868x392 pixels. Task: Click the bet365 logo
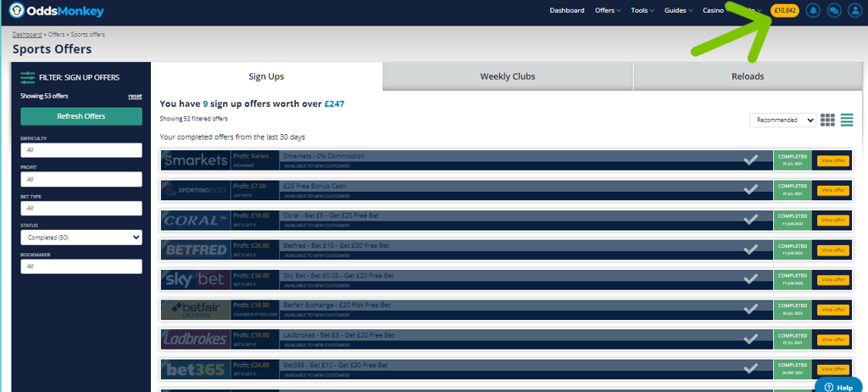(196, 369)
